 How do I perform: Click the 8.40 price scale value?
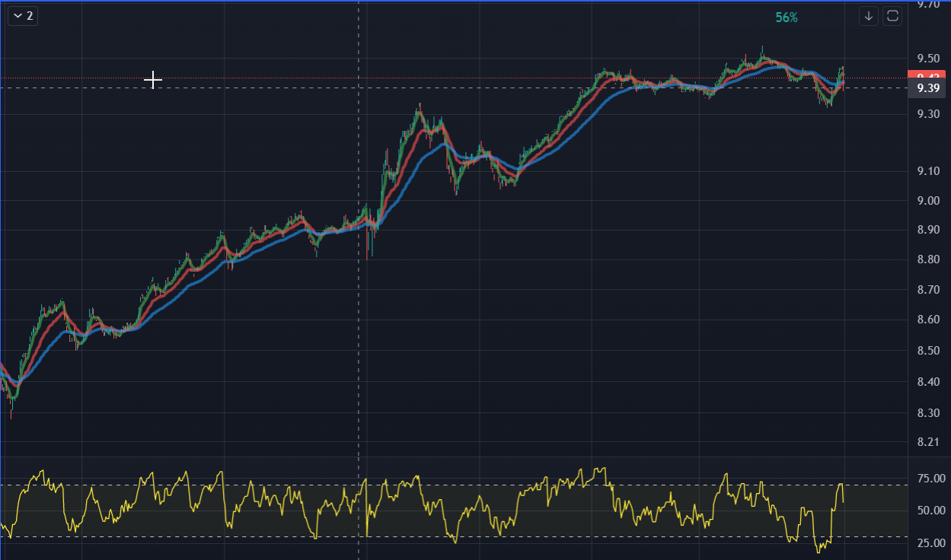pyautogui.click(x=928, y=382)
